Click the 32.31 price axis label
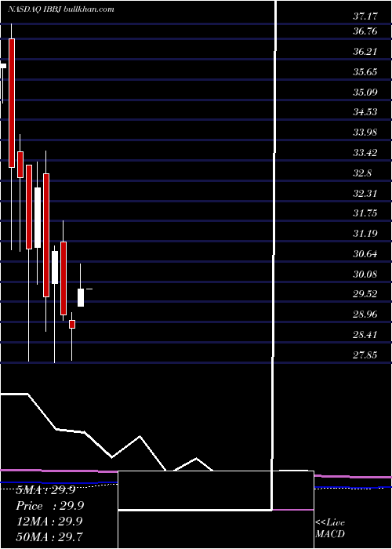Image resolution: width=392 pixels, height=549 pixels. 365,193
